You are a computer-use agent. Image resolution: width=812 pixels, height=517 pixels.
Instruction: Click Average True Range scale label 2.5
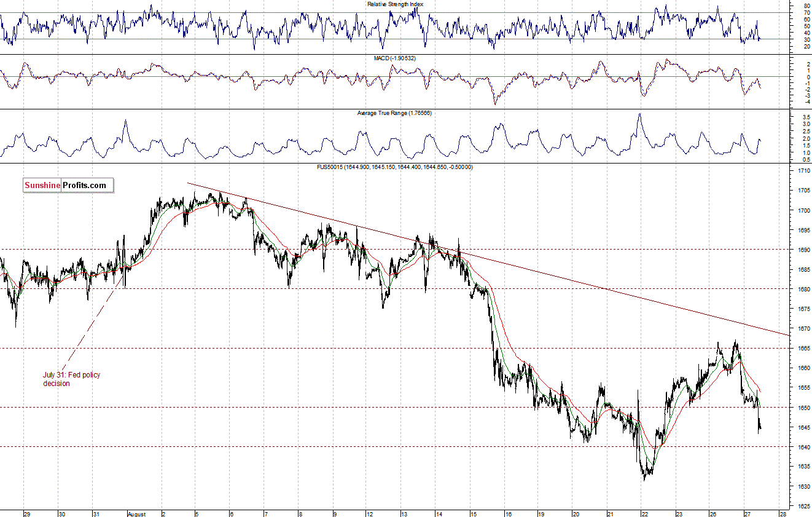(805, 132)
